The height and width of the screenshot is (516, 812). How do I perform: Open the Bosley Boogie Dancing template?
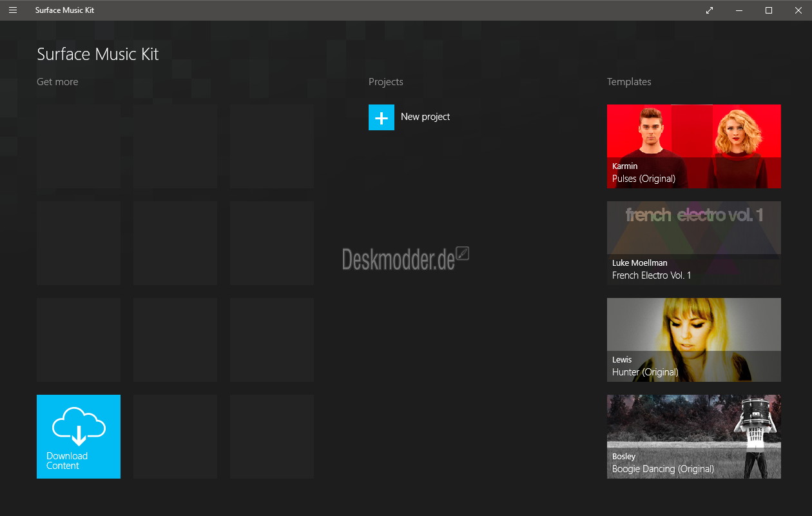694,437
